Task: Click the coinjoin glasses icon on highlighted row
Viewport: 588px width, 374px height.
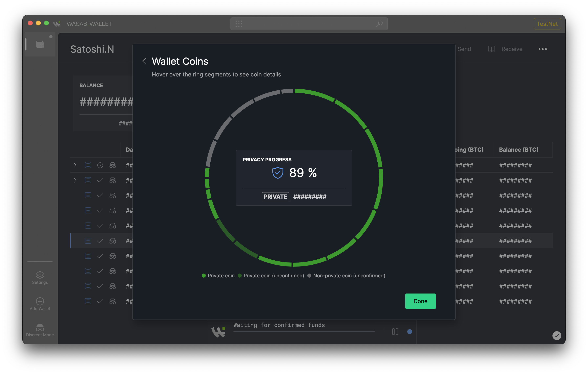Action: coord(113,240)
